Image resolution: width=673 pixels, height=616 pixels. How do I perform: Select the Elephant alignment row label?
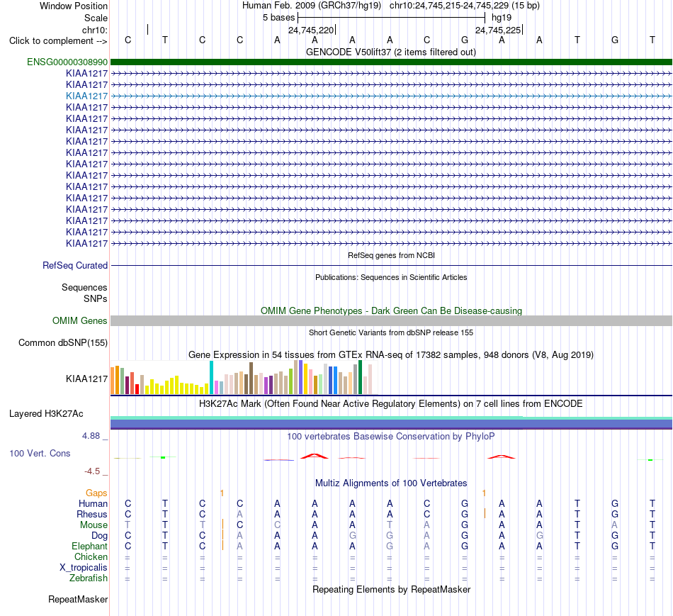pos(90,547)
